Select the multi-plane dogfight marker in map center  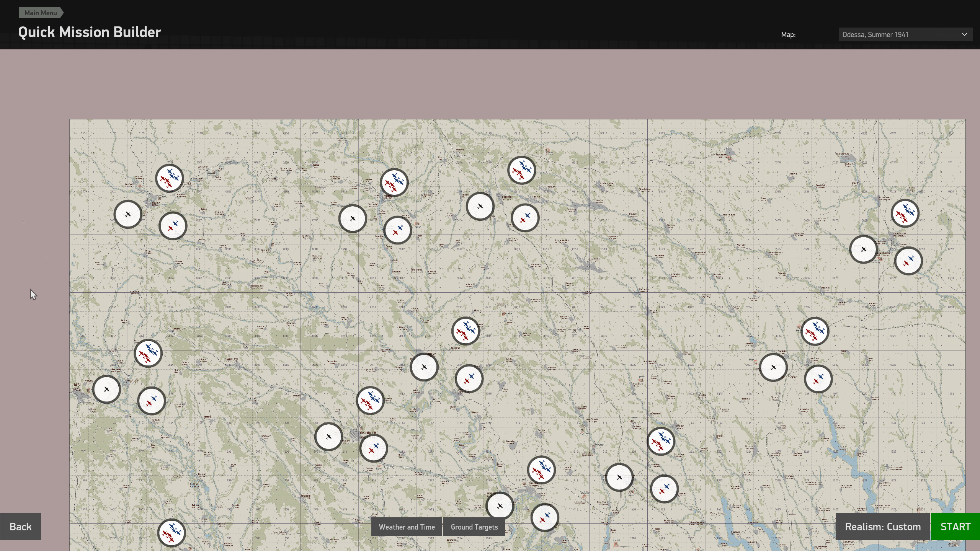coord(465,331)
